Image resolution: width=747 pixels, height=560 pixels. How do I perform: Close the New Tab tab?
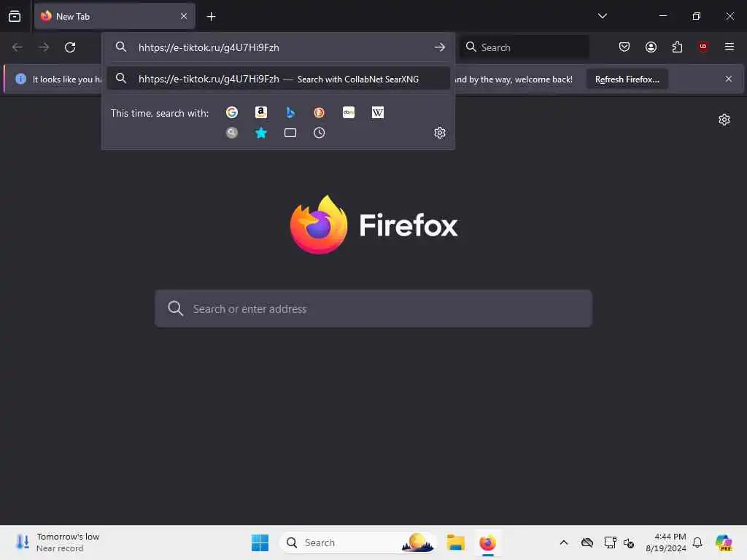click(184, 16)
